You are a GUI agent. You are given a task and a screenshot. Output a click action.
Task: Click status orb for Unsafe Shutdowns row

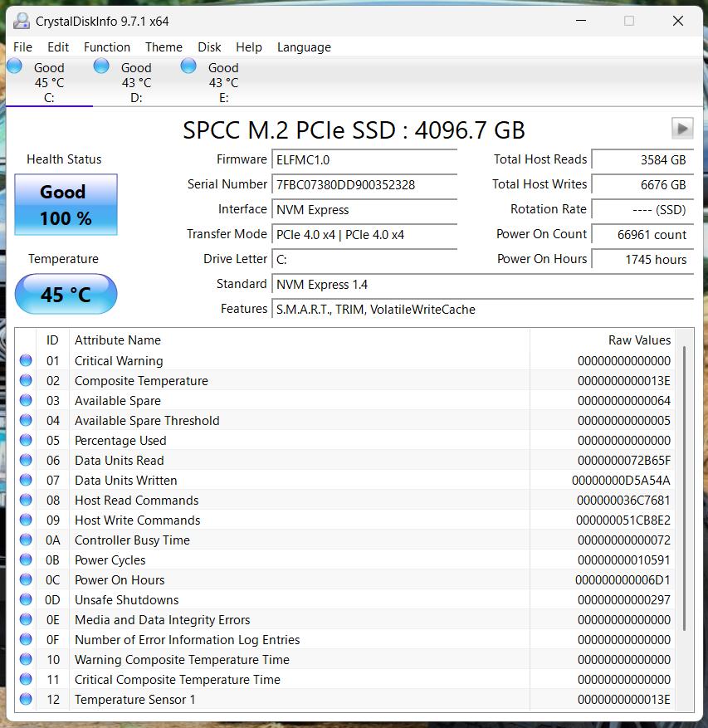26,600
